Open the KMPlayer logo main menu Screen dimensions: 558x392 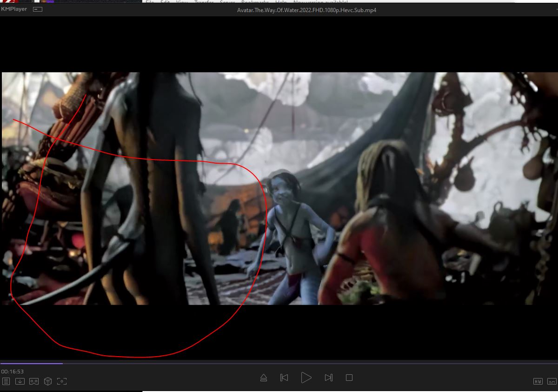pyautogui.click(x=14, y=9)
